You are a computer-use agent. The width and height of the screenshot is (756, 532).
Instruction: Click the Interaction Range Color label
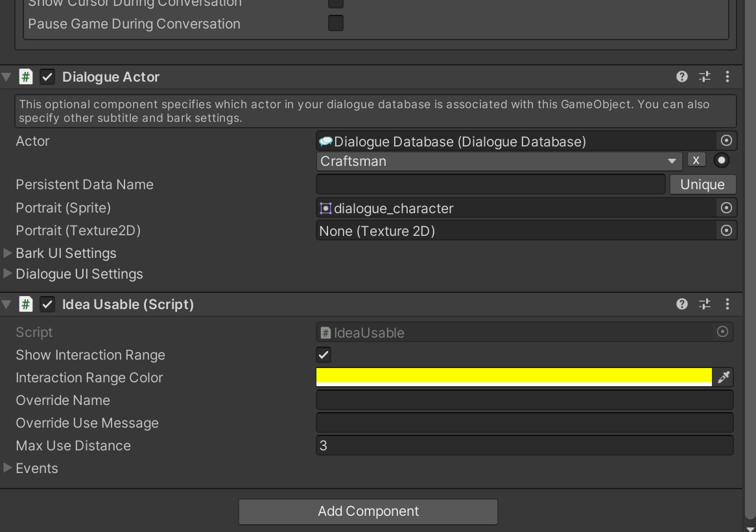point(89,378)
